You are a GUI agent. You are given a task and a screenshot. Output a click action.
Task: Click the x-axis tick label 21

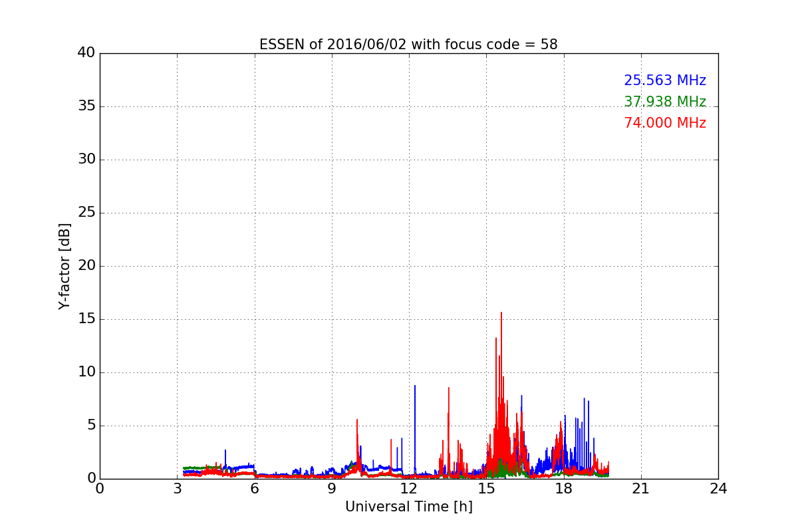(x=641, y=489)
